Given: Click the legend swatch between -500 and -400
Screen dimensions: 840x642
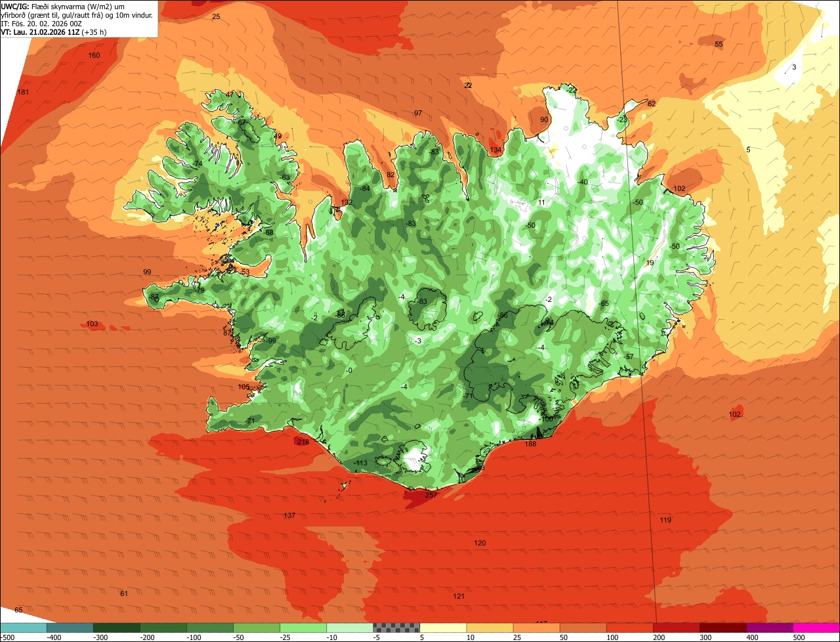Looking at the screenshot, I should (24, 628).
